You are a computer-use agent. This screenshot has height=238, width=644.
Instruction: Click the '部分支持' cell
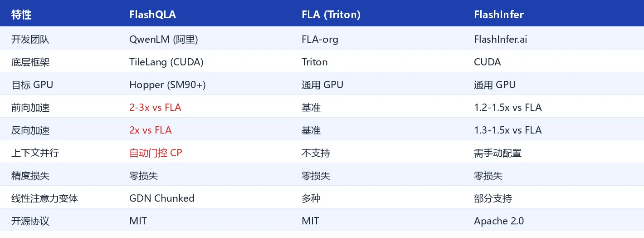click(493, 198)
